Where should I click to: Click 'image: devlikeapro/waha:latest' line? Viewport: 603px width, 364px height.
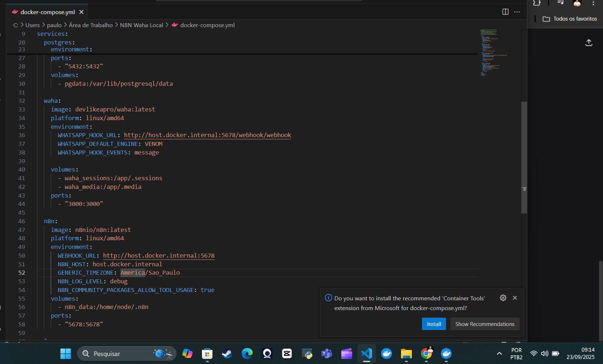pyautogui.click(x=103, y=109)
